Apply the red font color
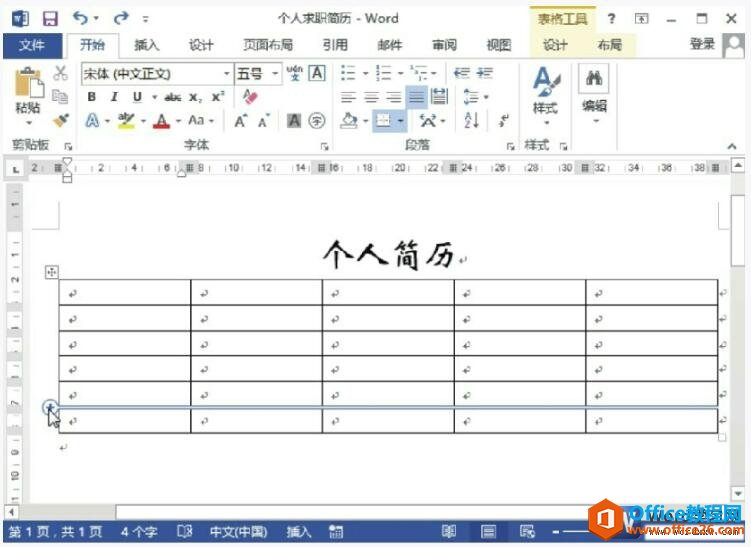This screenshot has height=547, width=751. click(162, 120)
